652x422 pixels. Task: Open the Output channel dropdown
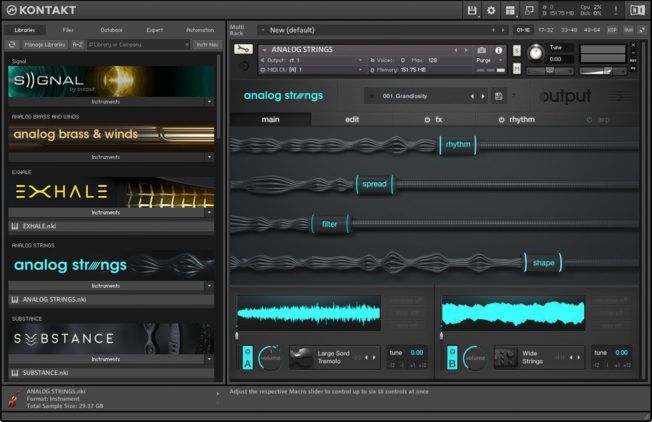click(x=360, y=60)
